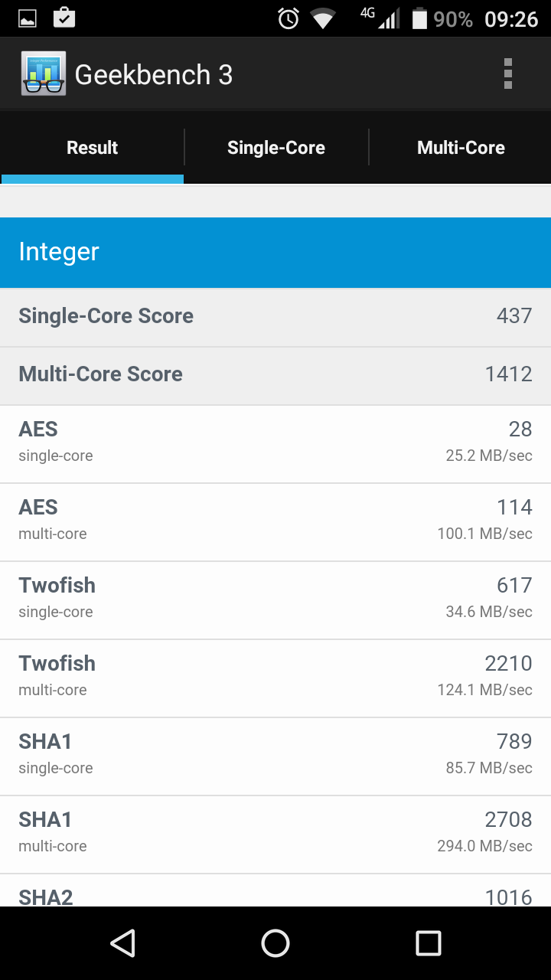Select the Single-Core Score row

pos(275,316)
